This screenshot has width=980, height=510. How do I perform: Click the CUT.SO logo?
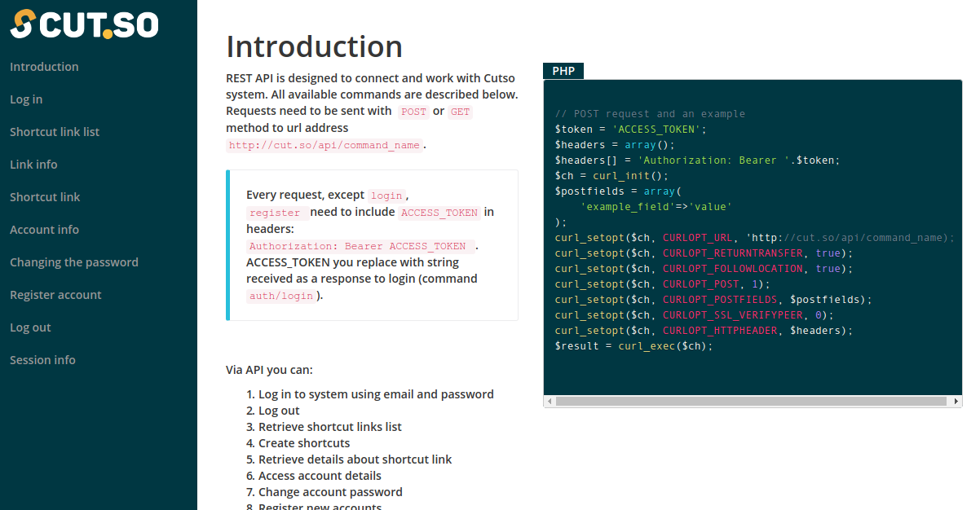coord(84,24)
